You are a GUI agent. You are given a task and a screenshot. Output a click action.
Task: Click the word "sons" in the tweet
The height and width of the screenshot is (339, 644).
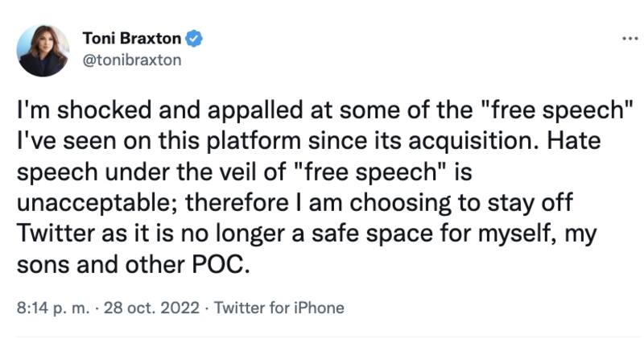[39, 266]
